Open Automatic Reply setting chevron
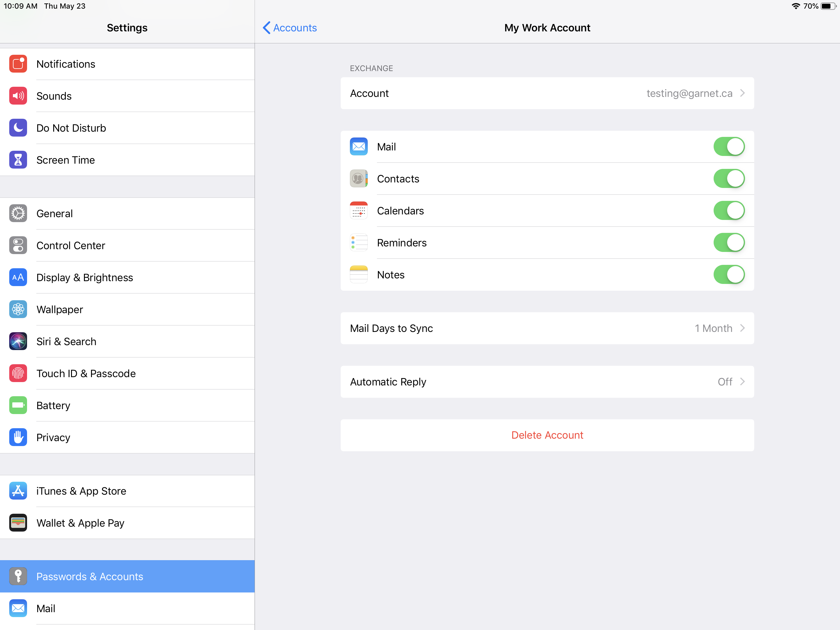The image size is (840, 630). [742, 382]
